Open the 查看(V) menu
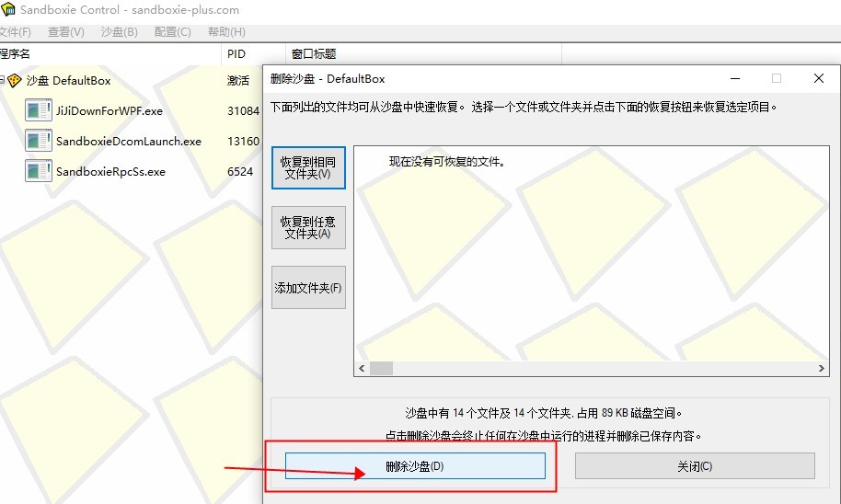 [x=65, y=32]
